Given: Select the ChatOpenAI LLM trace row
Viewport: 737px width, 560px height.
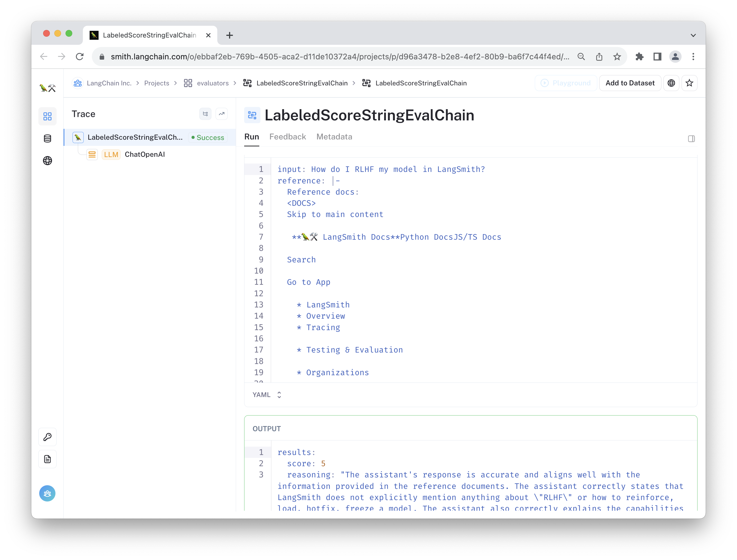Looking at the screenshot, I should [150, 154].
